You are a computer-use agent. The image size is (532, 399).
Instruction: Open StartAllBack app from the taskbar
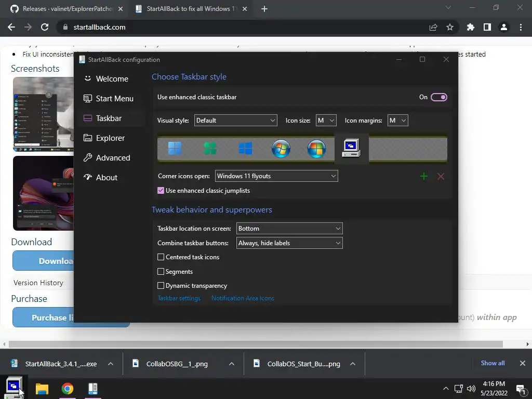tap(92, 389)
